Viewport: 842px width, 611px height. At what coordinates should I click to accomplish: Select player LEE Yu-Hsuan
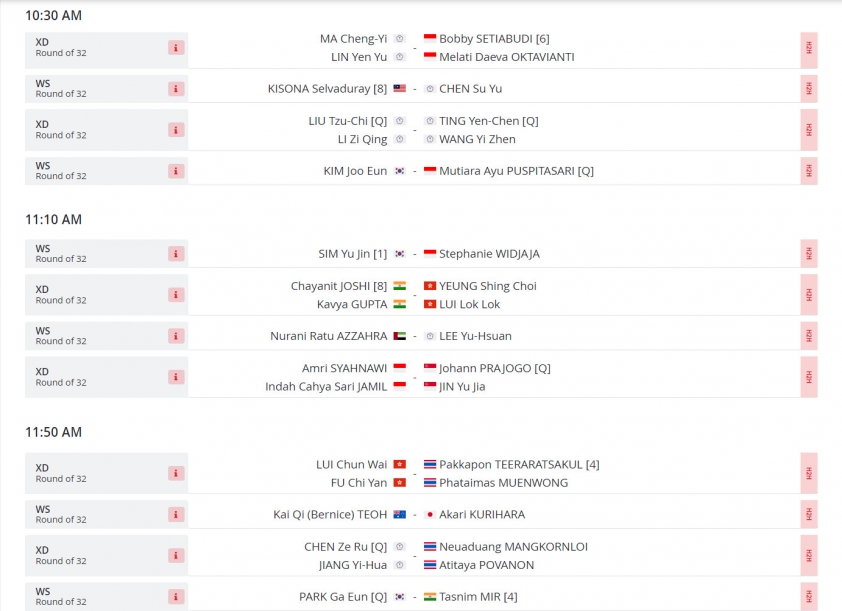click(475, 336)
